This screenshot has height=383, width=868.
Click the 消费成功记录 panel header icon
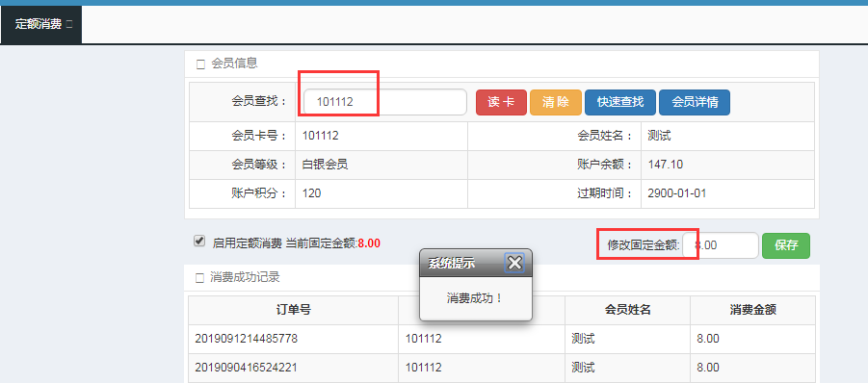(200, 278)
